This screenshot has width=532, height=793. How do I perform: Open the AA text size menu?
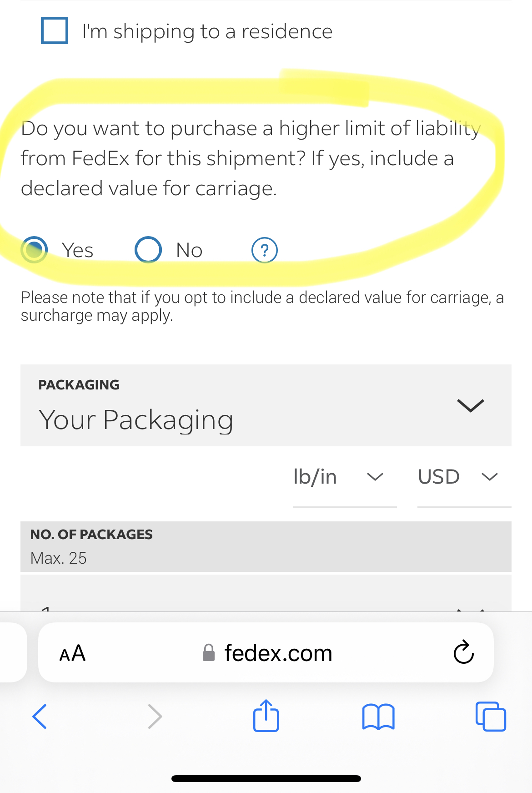[x=72, y=654]
